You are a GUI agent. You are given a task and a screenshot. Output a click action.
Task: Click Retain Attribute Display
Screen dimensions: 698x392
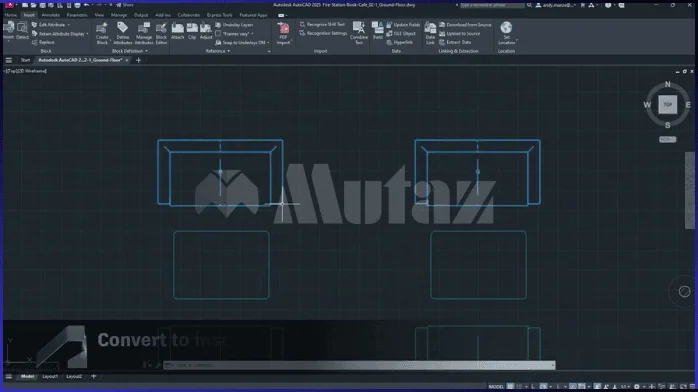[x=58, y=34]
